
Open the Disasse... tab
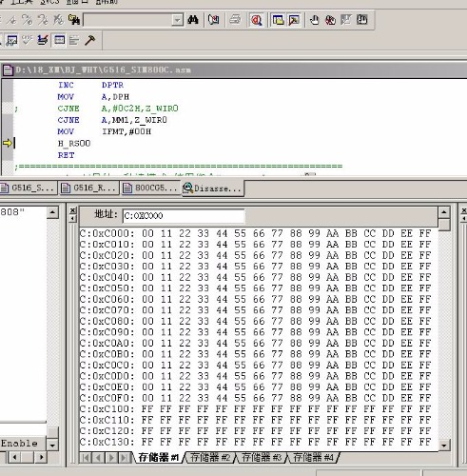pyautogui.click(x=213, y=188)
